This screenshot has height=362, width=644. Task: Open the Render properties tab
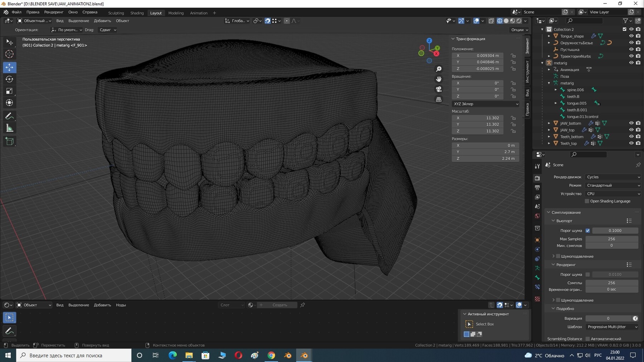coord(537,178)
